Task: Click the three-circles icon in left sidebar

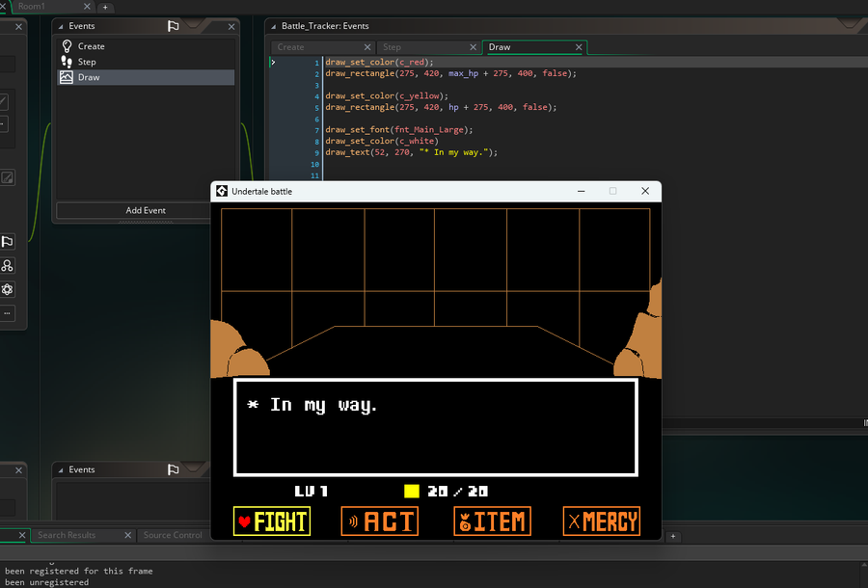Action: [7, 265]
